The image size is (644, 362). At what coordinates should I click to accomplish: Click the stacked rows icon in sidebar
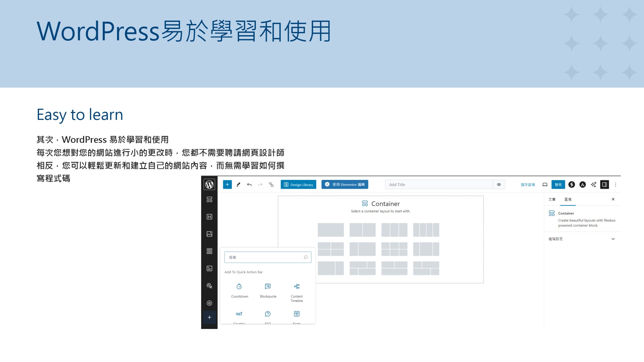click(x=209, y=251)
